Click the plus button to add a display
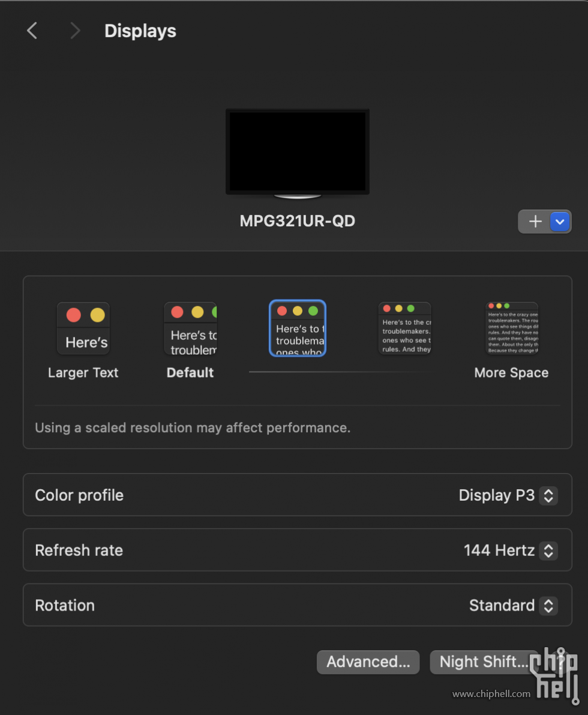This screenshot has width=588, height=715. (535, 222)
